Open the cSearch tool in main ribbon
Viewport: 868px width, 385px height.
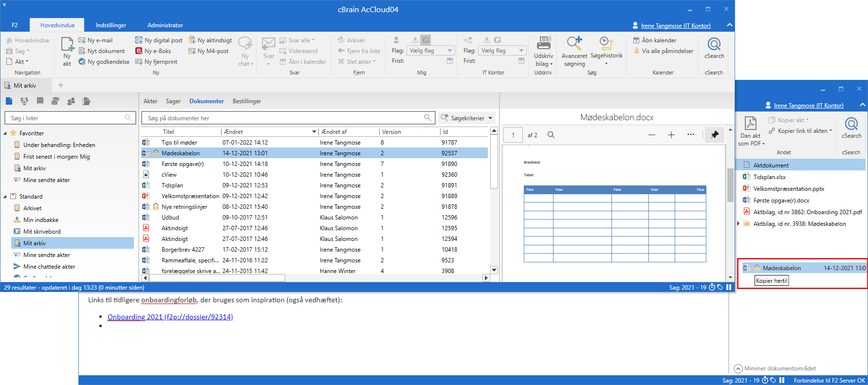point(714,48)
